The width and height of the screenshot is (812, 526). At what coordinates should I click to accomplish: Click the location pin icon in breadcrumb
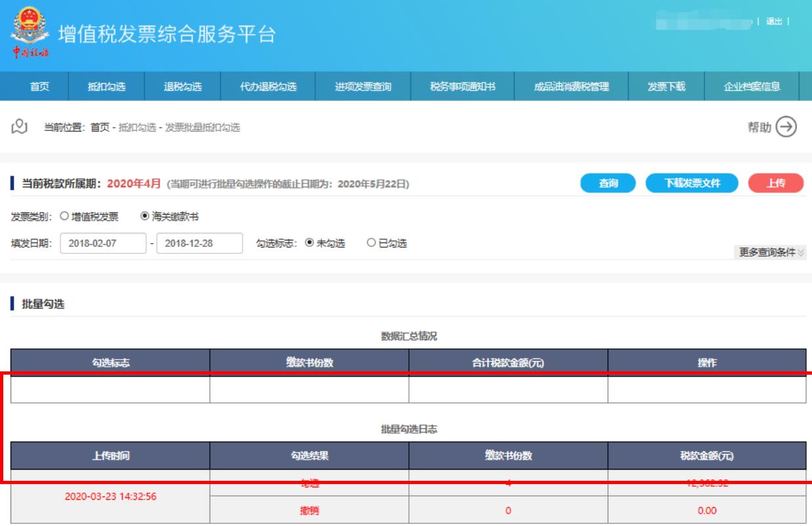point(21,127)
